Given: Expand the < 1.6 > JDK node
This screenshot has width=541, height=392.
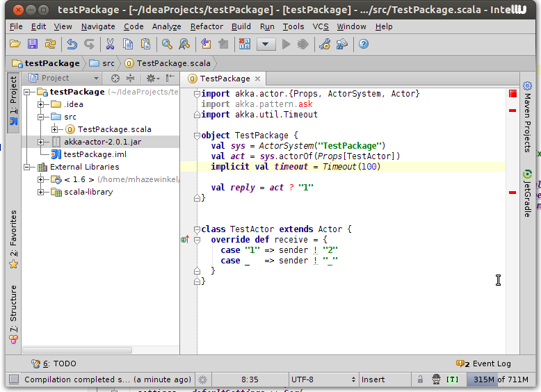Looking at the screenshot, I should click(41, 179).
